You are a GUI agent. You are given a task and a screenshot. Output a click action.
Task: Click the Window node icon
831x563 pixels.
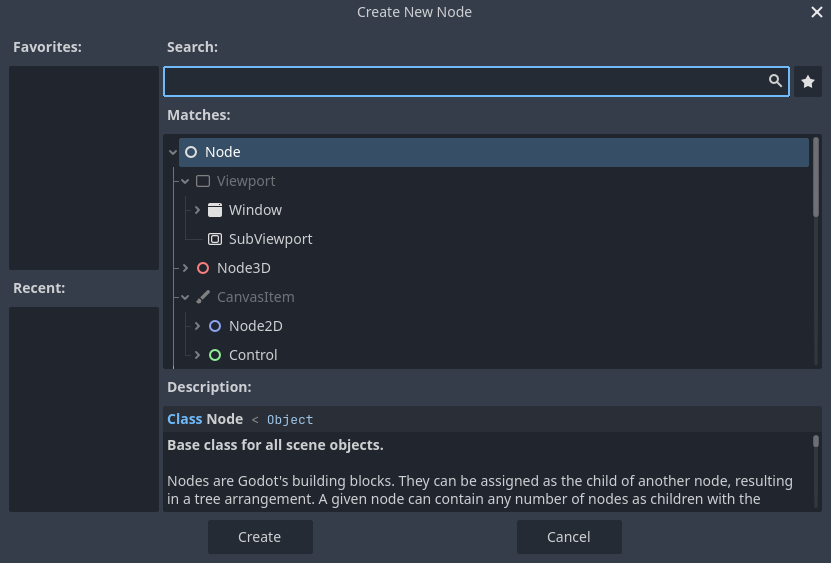tap(215, 210)
